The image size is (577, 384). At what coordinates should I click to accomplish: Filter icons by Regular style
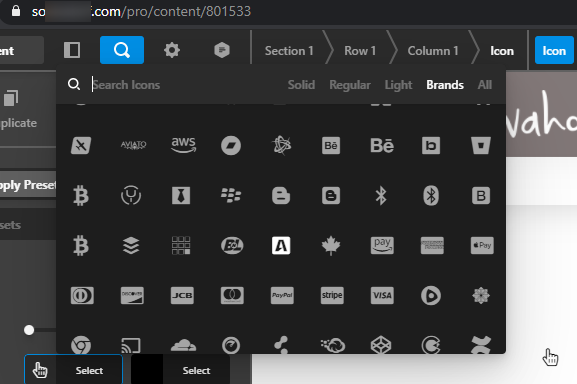pyautogui.click(x=350, y=85)
